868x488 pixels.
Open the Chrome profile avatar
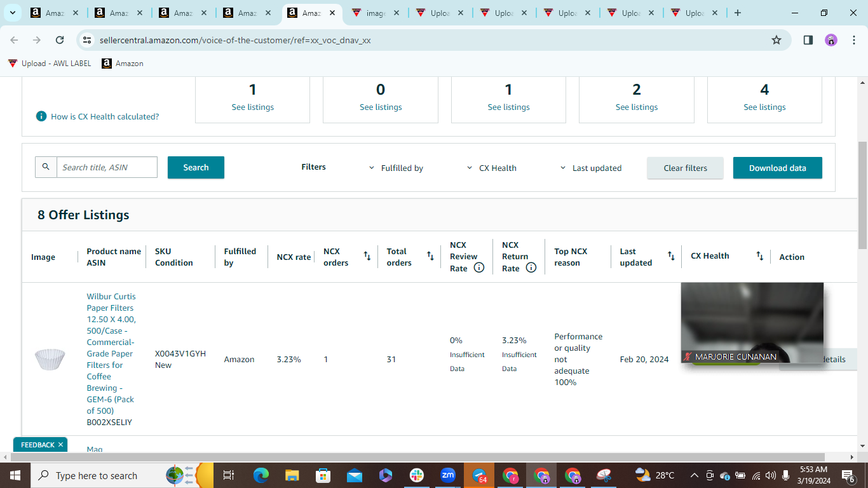[831, 40]
